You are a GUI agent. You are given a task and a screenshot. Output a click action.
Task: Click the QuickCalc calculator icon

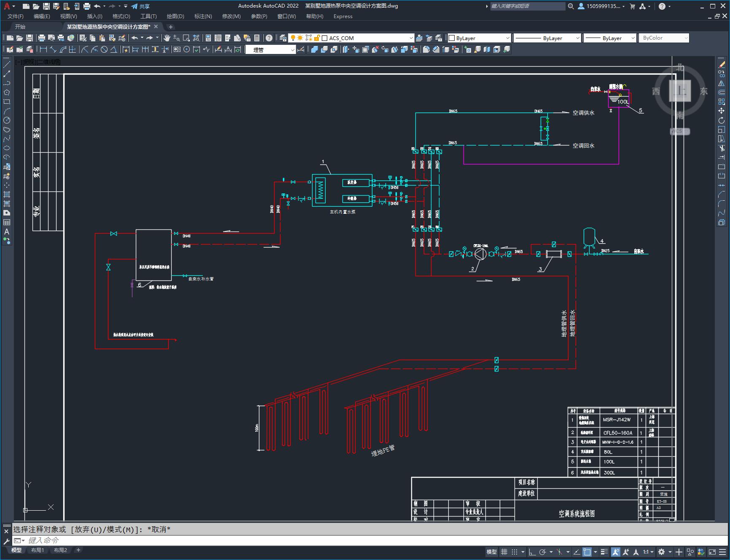point(257,38)
